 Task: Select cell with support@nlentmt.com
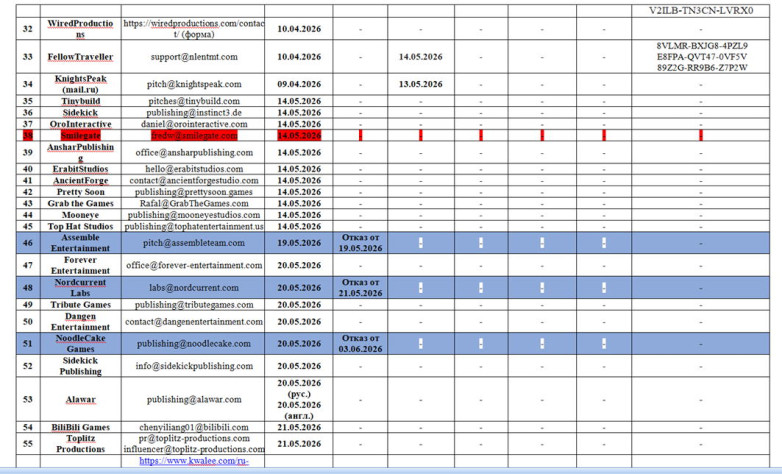[x=194, y=57]
